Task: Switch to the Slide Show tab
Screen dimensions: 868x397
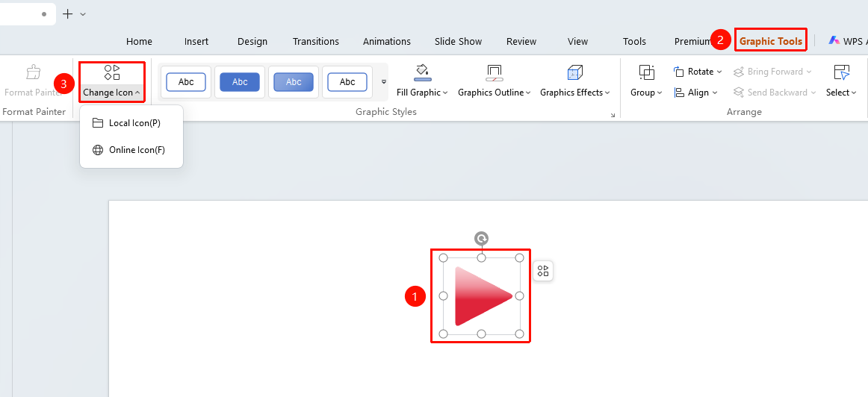Action: 459,42
